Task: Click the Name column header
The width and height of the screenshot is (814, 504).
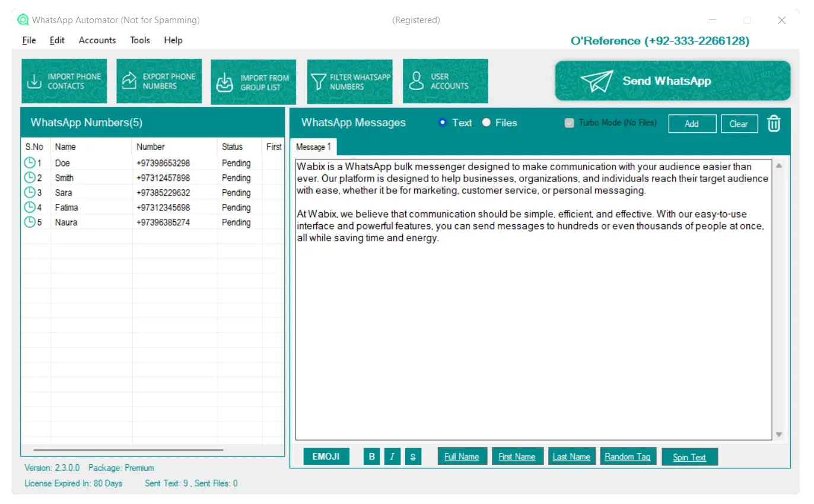Action: click(91, 146)
